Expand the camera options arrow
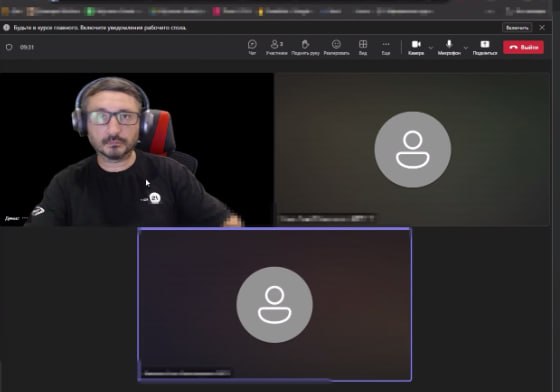The width and height of the screenshot is (560, 392). click(431, 47)
